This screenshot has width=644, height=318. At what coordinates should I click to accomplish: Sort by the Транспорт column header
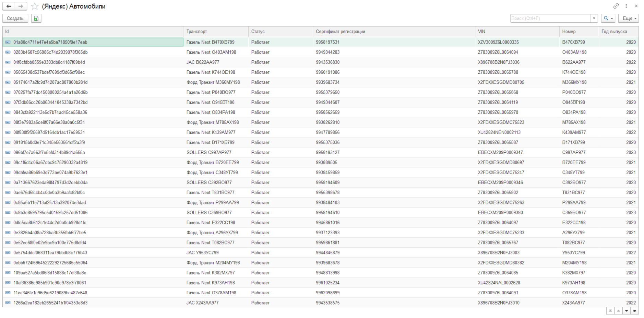tap(216, 32)
